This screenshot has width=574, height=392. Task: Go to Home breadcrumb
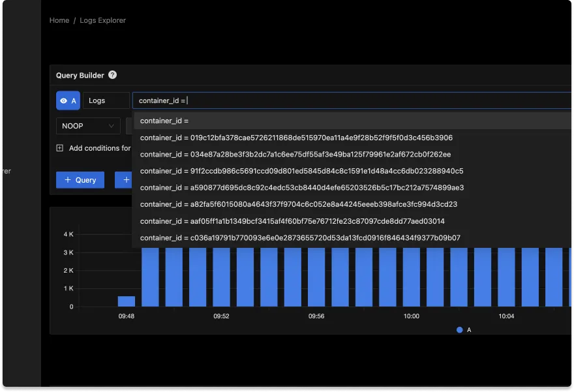59,20
